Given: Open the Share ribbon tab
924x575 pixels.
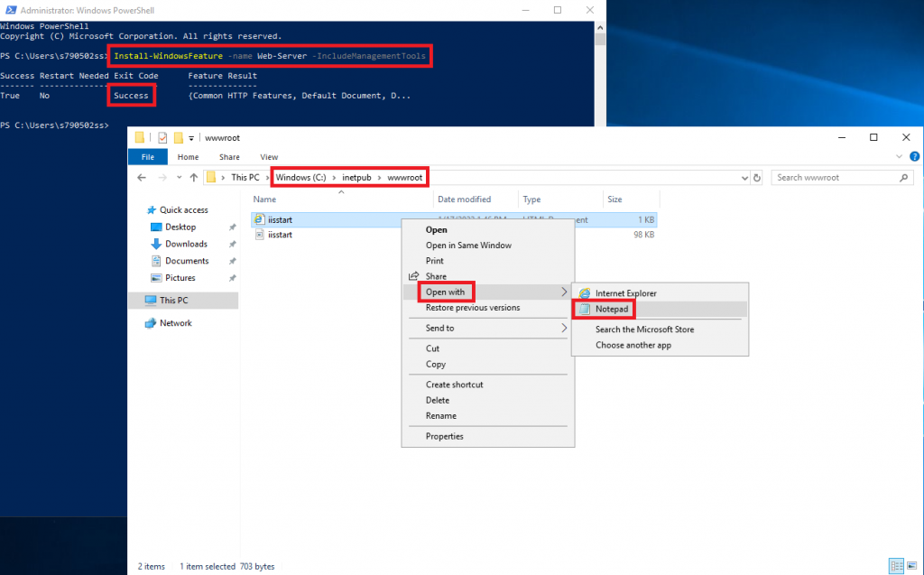Looking at the screenshot, I should click(x=229, y=157).
